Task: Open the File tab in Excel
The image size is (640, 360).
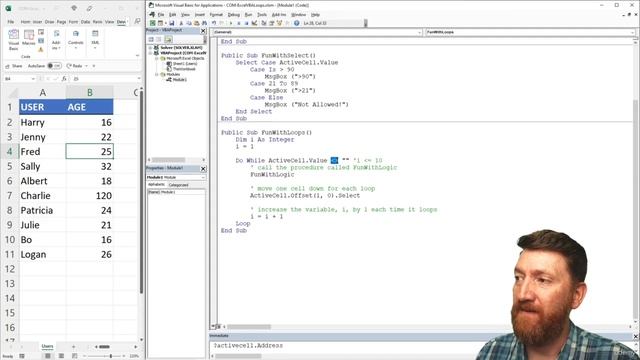Action: (x=11, y=22)
